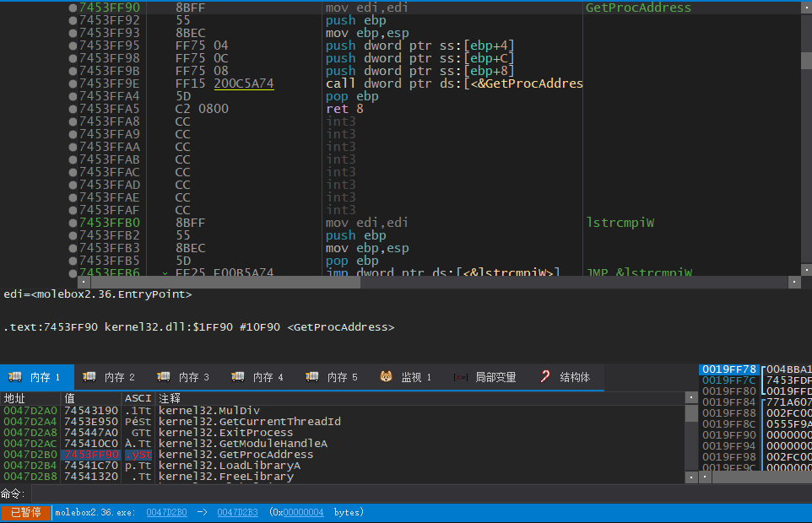Click the 已暂停 paused status label

25,512
